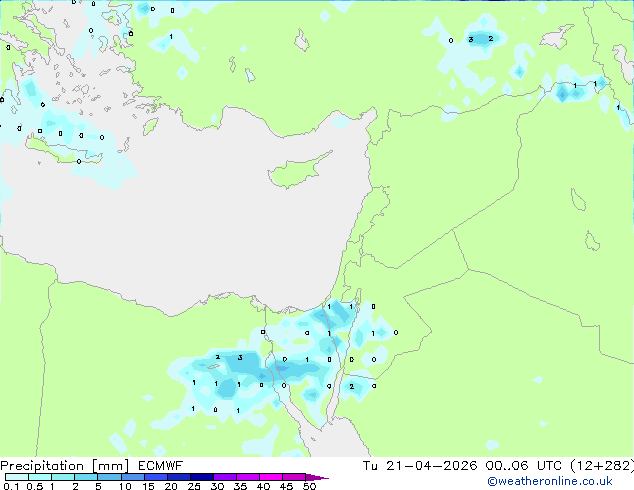Select the 1–2 mm legend color segment
Viewport: 634px width, 490px height.
(63, 477)
